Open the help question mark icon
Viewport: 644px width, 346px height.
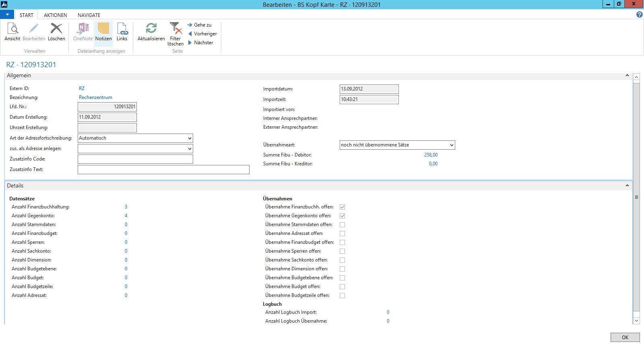tap(639, 14)
